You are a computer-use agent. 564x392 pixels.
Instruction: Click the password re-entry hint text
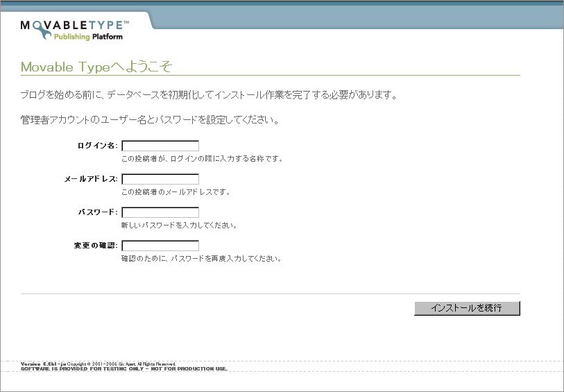click(201, 259)
